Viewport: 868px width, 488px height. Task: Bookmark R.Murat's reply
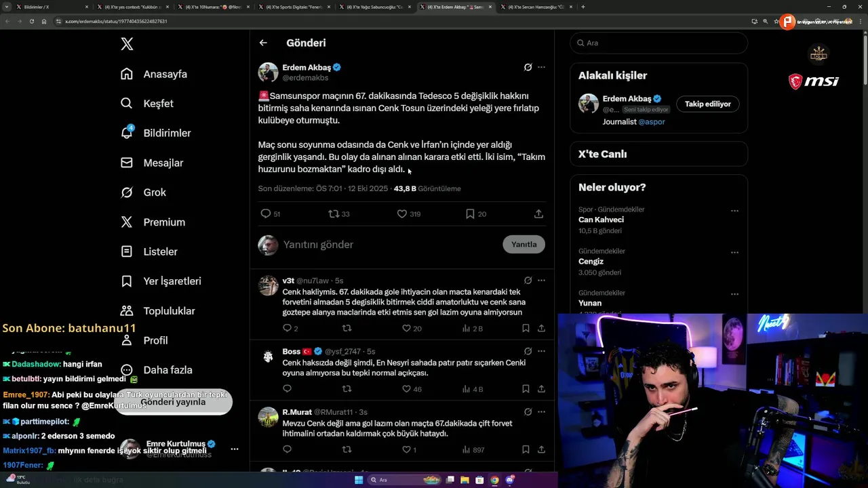tap(526, 449)
